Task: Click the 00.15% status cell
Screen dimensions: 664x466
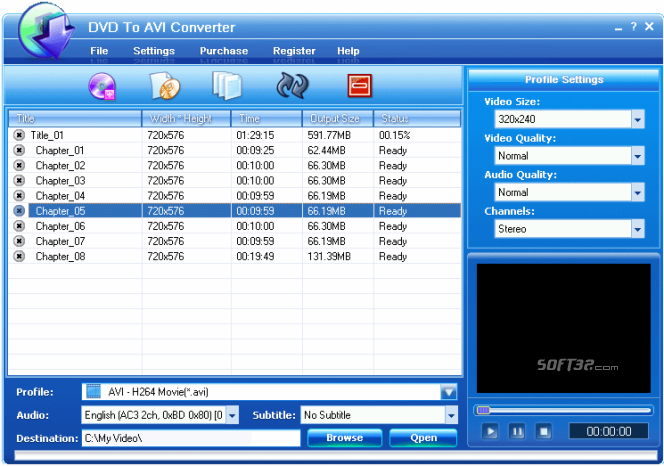Action: 394,135
